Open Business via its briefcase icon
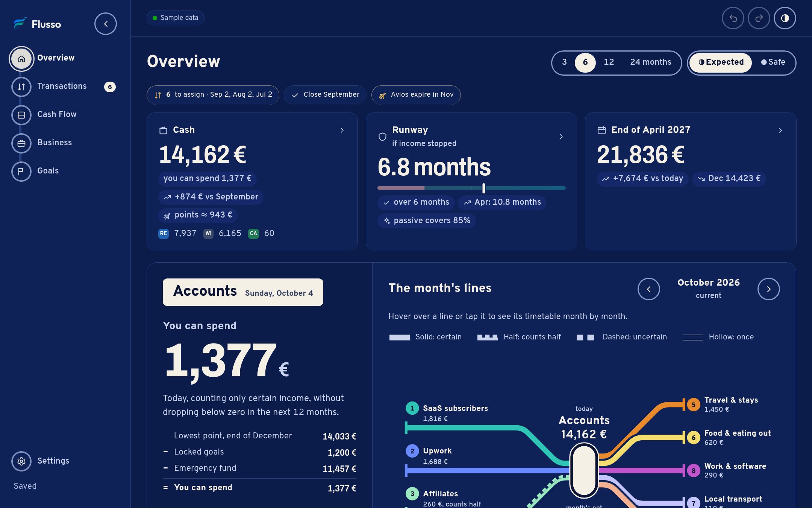Viewport: 812px width, 508px height. click(x=21, y=143)
